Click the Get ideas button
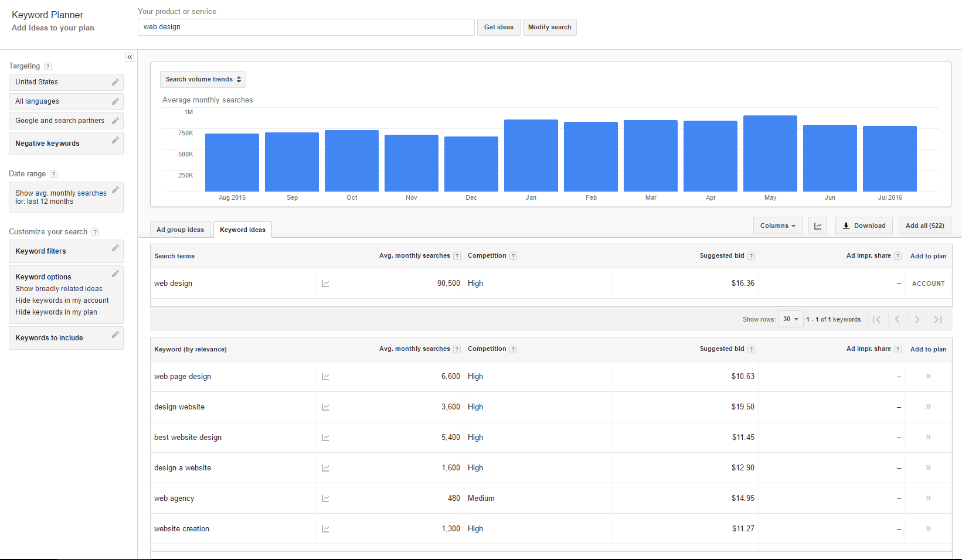The width and height of the screenshot is (962, 560). tap(498, 27)
